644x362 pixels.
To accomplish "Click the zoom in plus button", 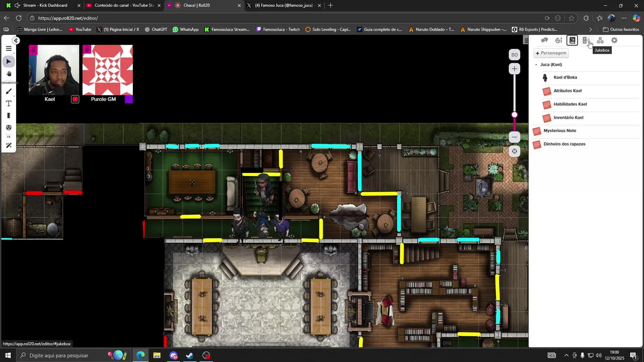I will (514, 68).
